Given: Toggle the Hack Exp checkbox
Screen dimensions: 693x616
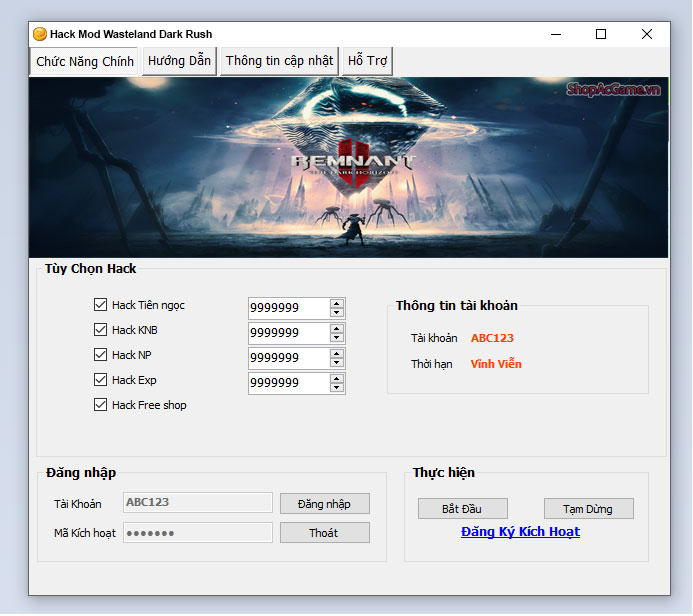Looking at the screenshot, I should pos(100,380).
